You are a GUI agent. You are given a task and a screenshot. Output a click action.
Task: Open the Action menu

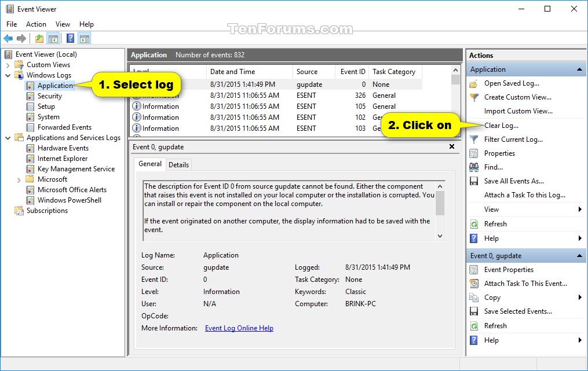click(x=36, y=24)
